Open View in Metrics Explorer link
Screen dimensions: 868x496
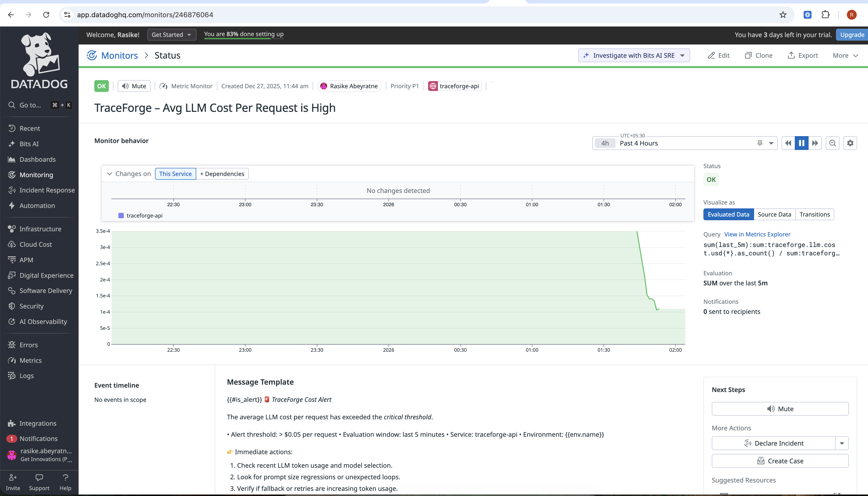click(757, 234)
